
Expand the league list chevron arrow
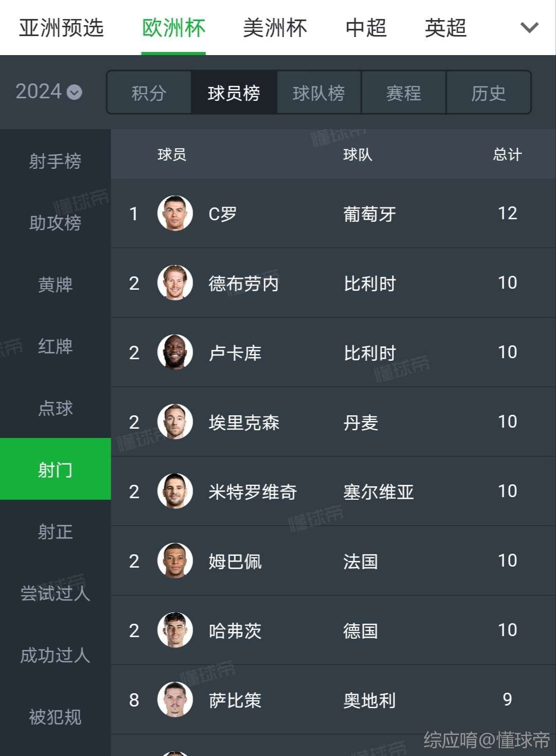(529, 27)
